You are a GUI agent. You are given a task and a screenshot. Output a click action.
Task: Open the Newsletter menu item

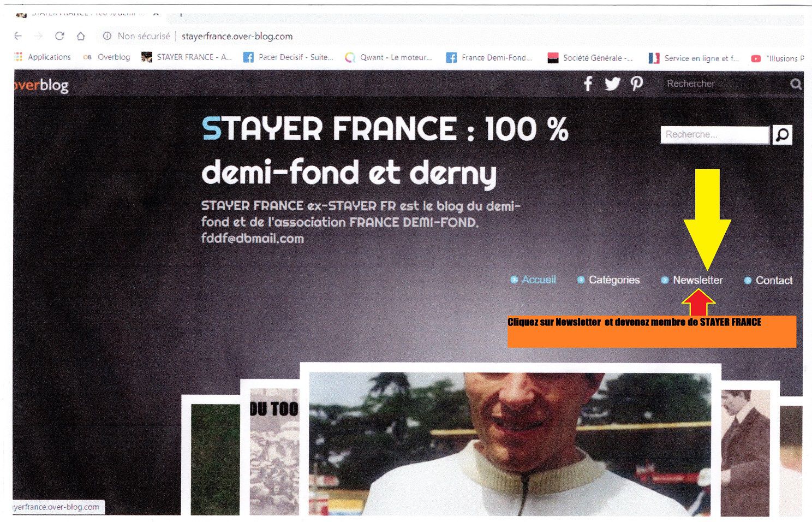coord(692,280)
